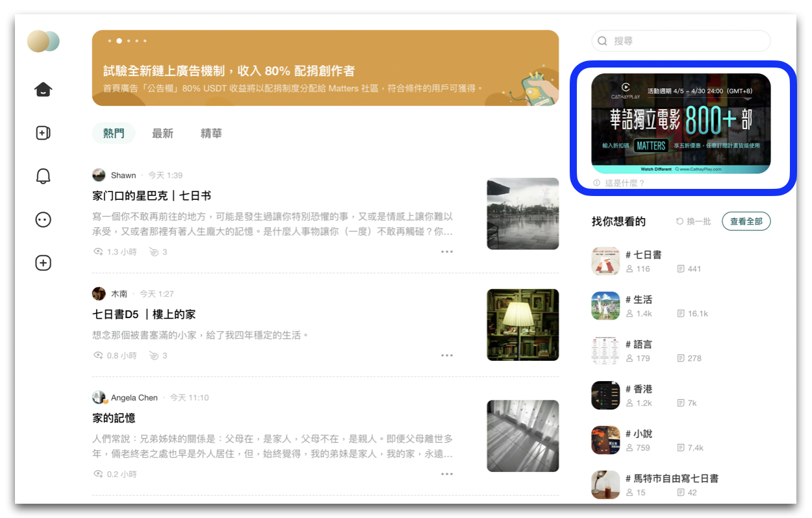
Task: Click the 換一批 refresh icon
Action: (680, 221)
